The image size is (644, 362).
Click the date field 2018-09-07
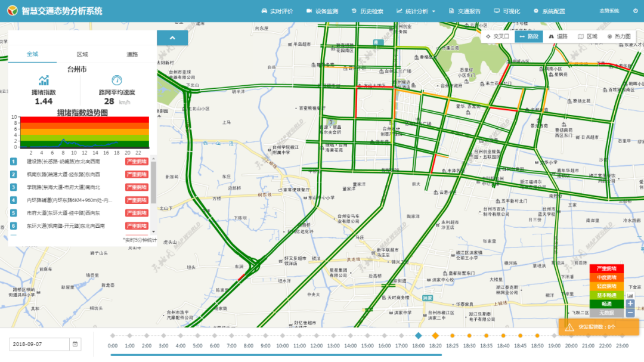(x=39, y=344)
